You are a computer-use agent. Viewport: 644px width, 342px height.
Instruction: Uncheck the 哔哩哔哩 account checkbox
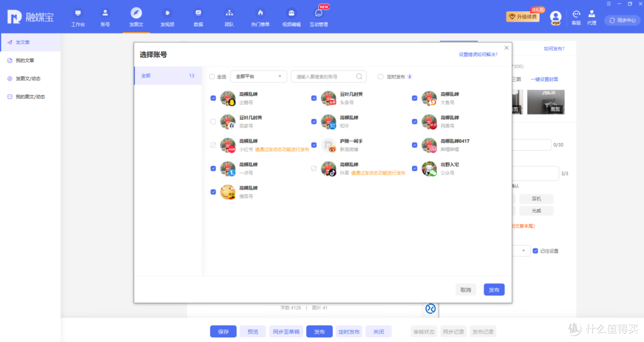point(414,145)
